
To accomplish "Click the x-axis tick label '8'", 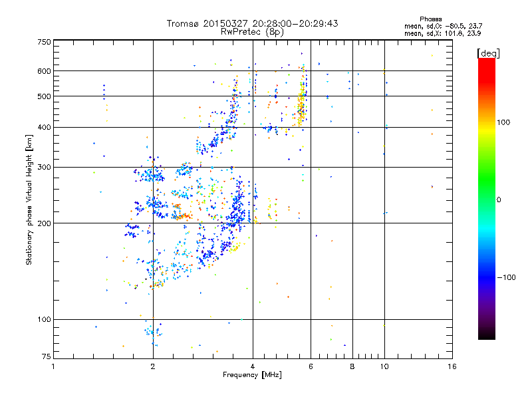I will [x=352, y=366].
